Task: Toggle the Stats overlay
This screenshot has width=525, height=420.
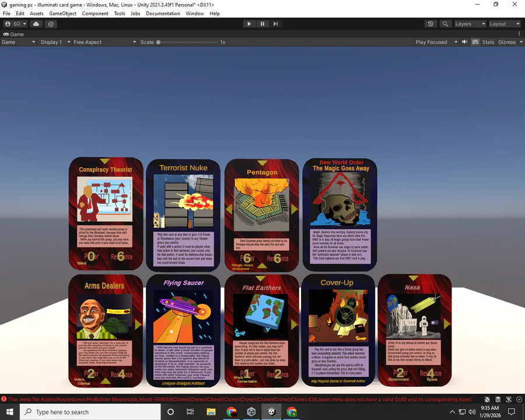Action: [488, 42]
